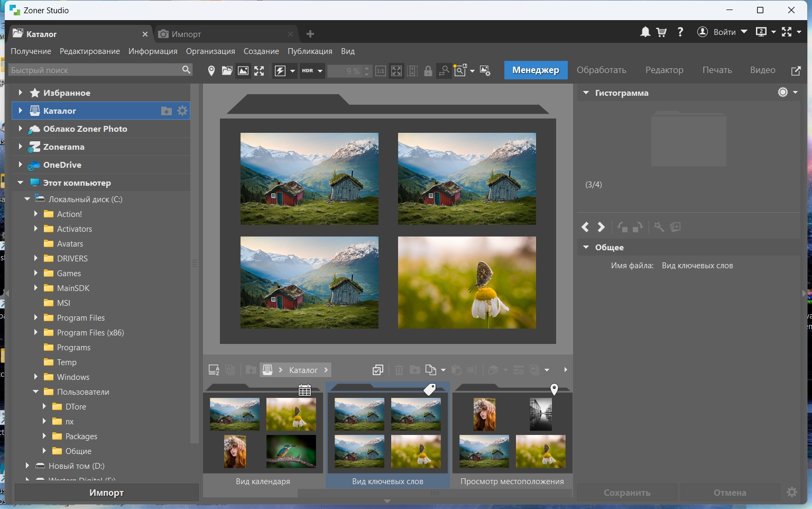Switch to the Редактор tab

[x=664, y=70]
